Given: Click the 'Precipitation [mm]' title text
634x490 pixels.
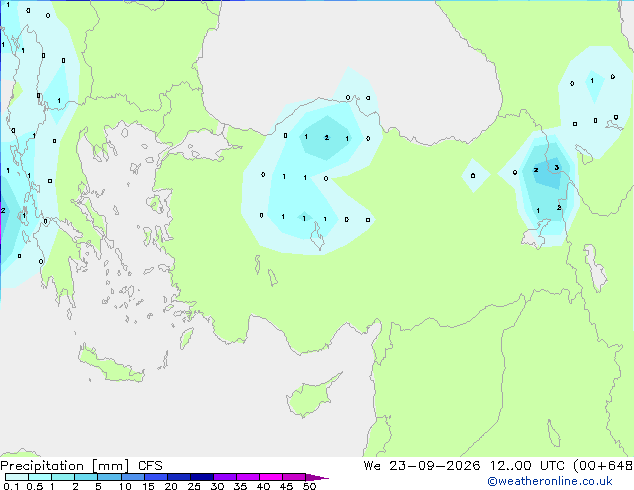Looking at the screenshot, I should tap(65, 466).
